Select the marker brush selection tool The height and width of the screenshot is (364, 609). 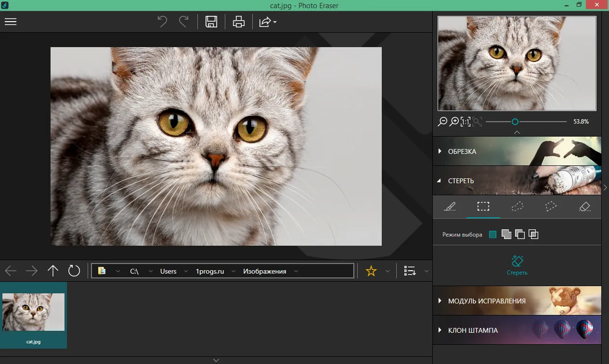(450, 207)
